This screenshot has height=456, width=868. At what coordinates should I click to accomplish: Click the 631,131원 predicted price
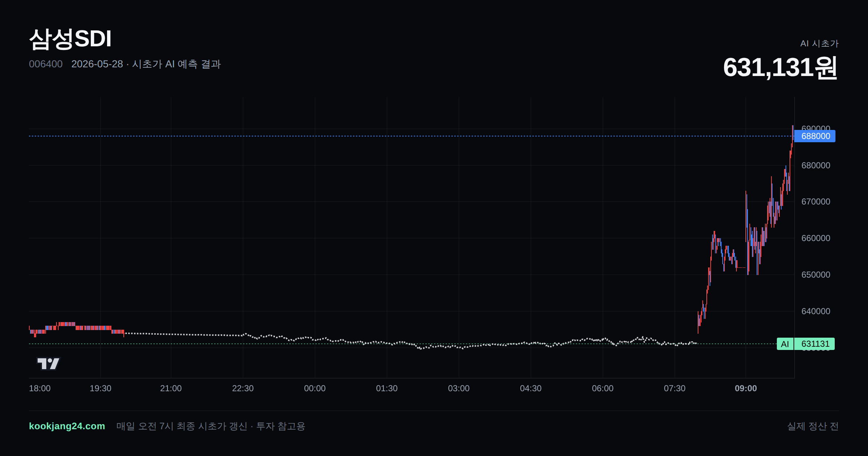pyautogui.click(x=780, y=67)
